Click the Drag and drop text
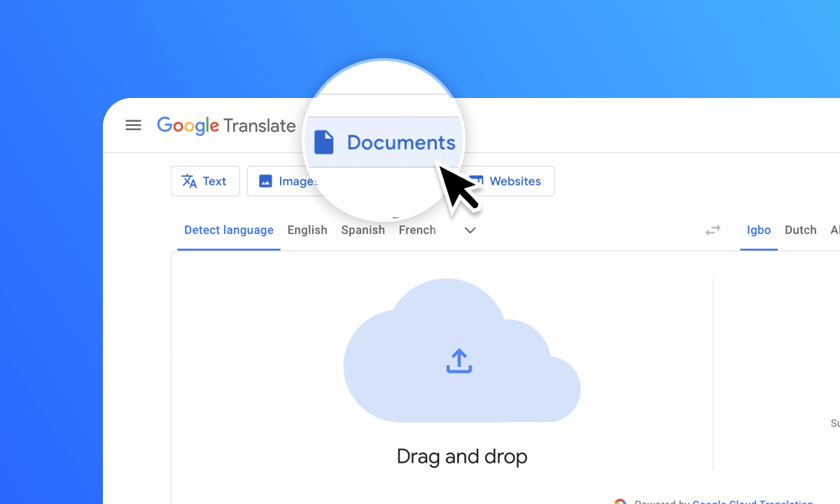Screen dimensions: 840x504 pos(462,456)
